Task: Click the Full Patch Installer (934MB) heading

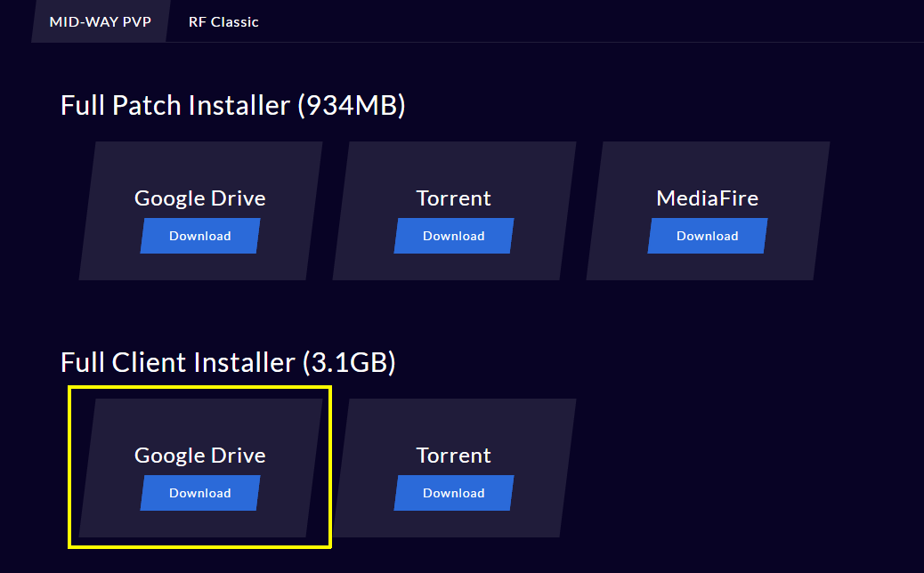Action: [232, 106]
